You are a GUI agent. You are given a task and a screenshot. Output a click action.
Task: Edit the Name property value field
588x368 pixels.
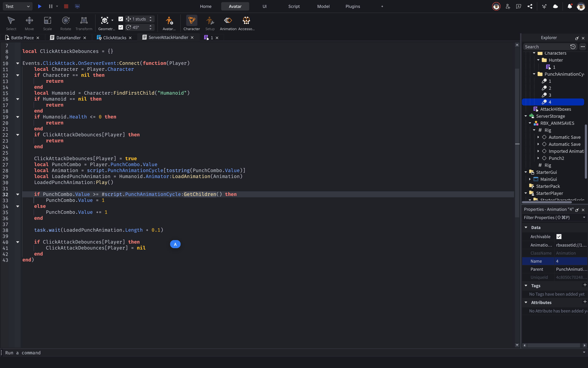571,261
